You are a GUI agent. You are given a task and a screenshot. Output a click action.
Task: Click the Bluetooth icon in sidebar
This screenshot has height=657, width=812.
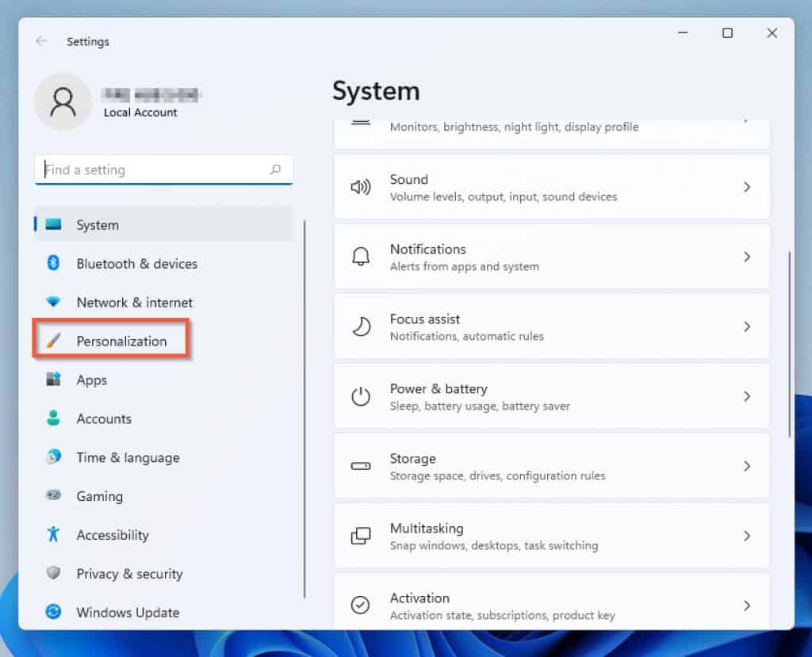[x=53, y=263]
